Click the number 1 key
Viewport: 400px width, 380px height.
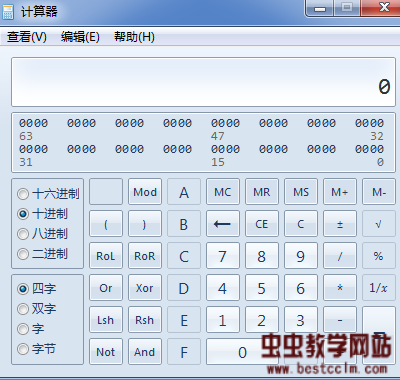coord(223,320)
